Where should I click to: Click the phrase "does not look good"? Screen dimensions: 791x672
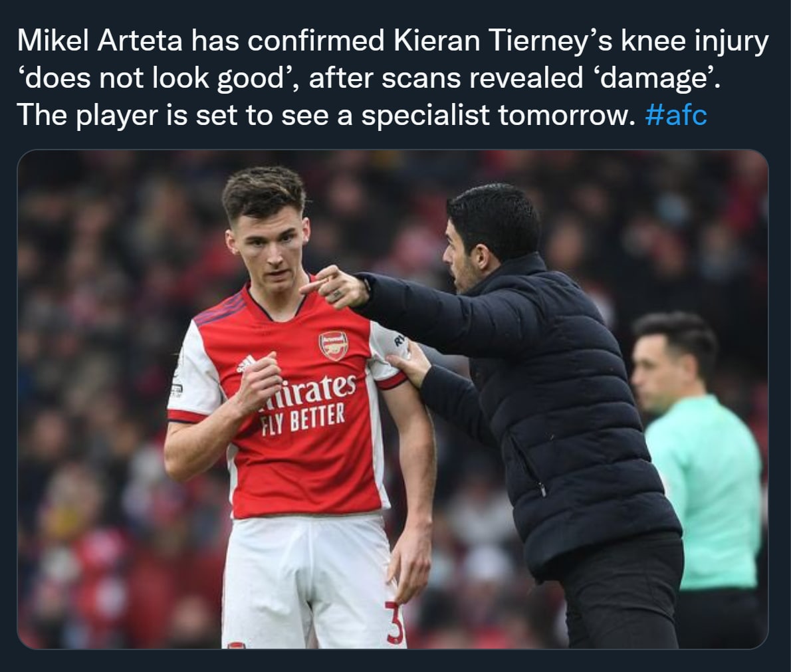tap(156, 78)
